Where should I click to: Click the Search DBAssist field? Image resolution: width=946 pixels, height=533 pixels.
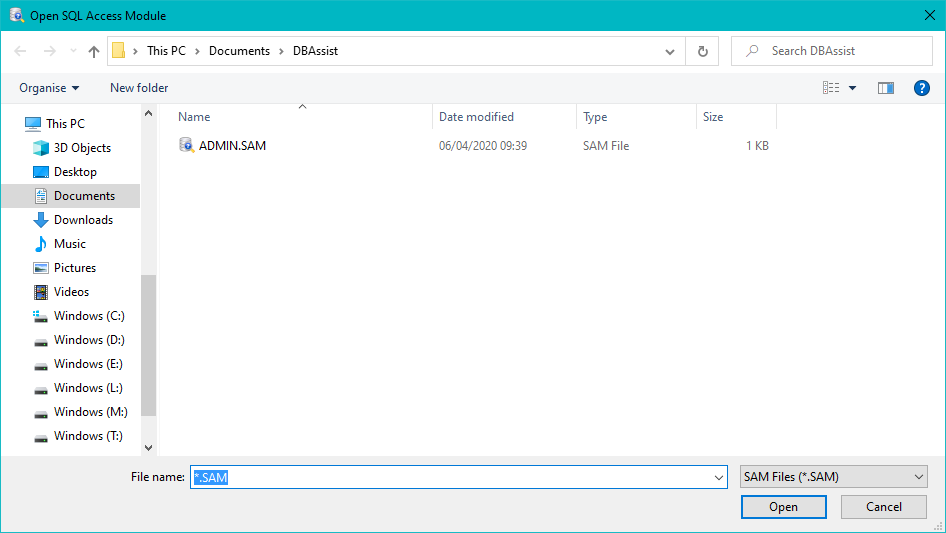coord(832,51)
